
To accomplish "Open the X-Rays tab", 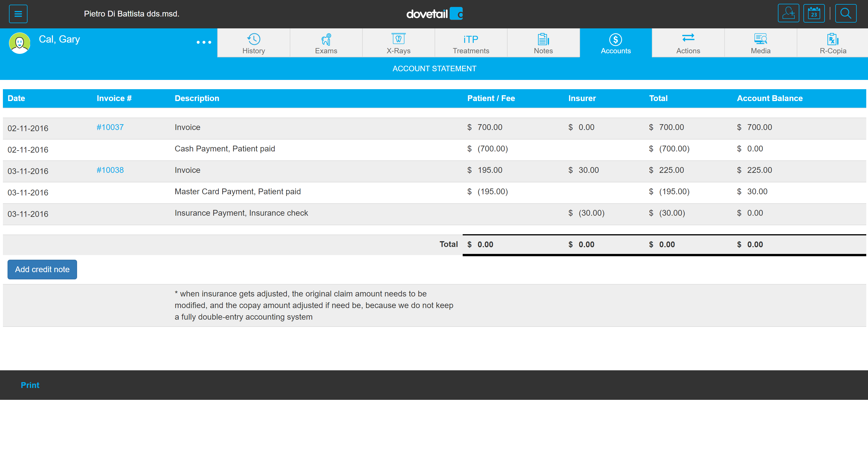I will coord(398,43).
